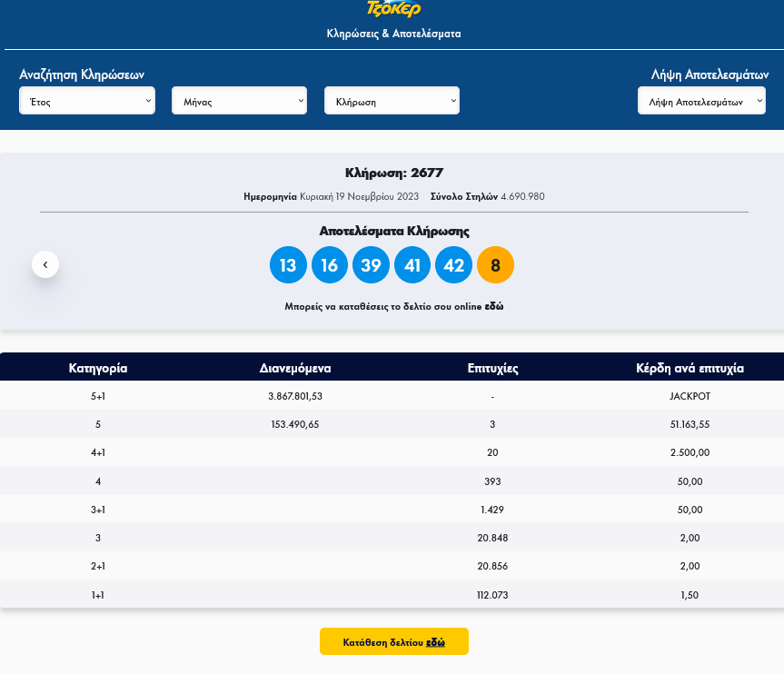
Task: Click the blue ball number 16
Action: tap(330, 265)
